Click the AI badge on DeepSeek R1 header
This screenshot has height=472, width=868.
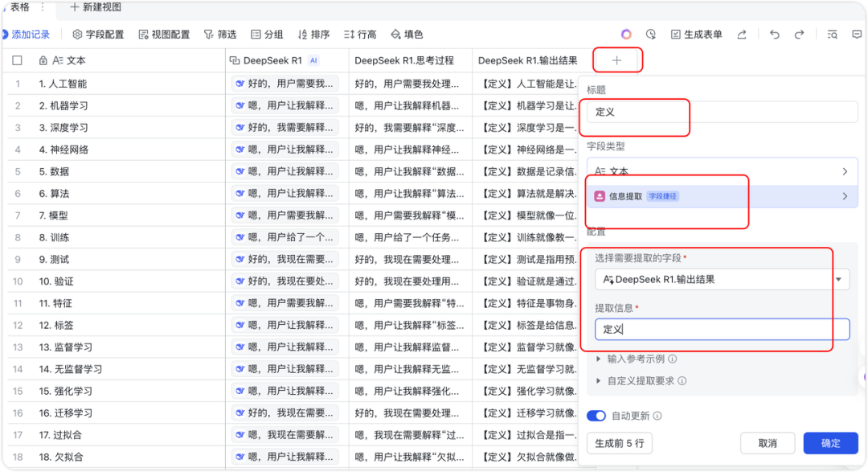pyautogui.click(x=313, y=60)
